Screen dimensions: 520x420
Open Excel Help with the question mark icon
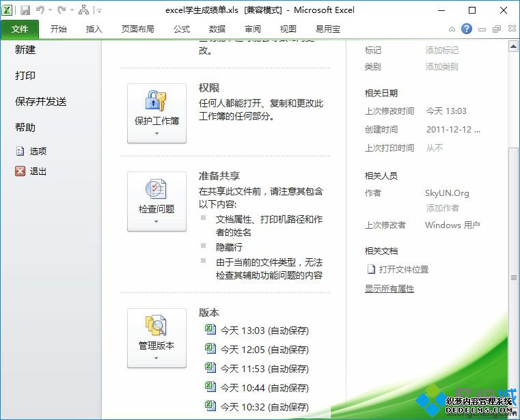point(467,29)
